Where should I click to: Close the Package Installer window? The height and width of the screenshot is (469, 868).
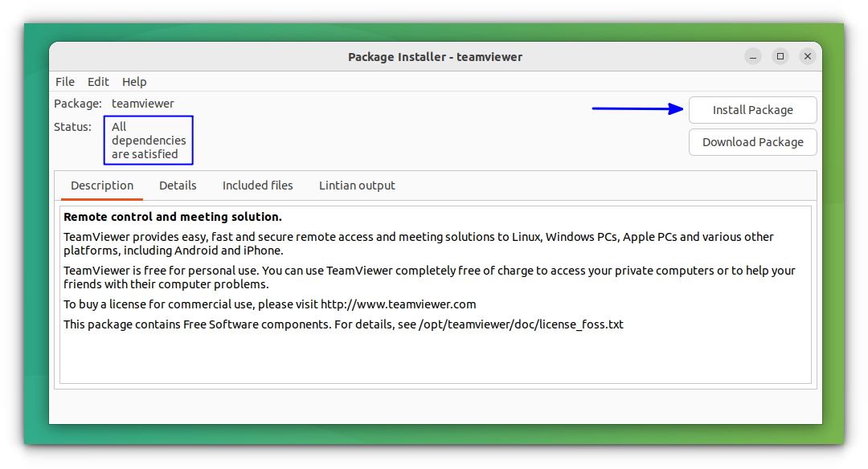coord(807,56)
